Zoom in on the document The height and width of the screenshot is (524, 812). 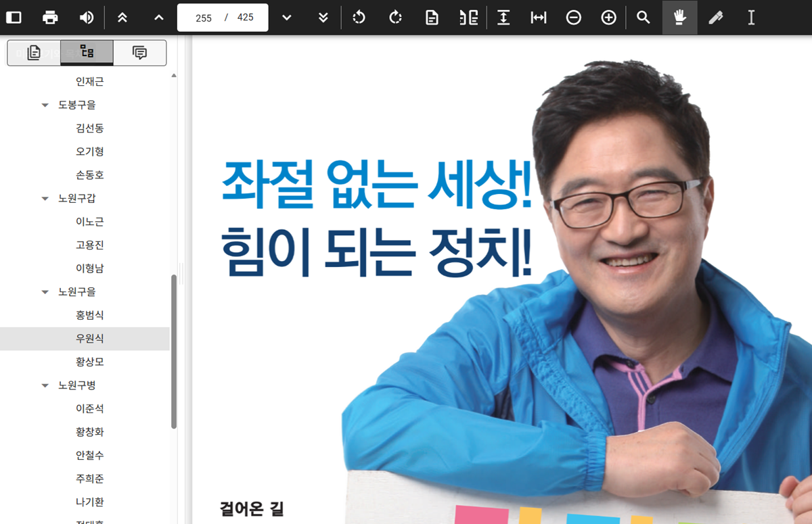(x=608, y=18)
